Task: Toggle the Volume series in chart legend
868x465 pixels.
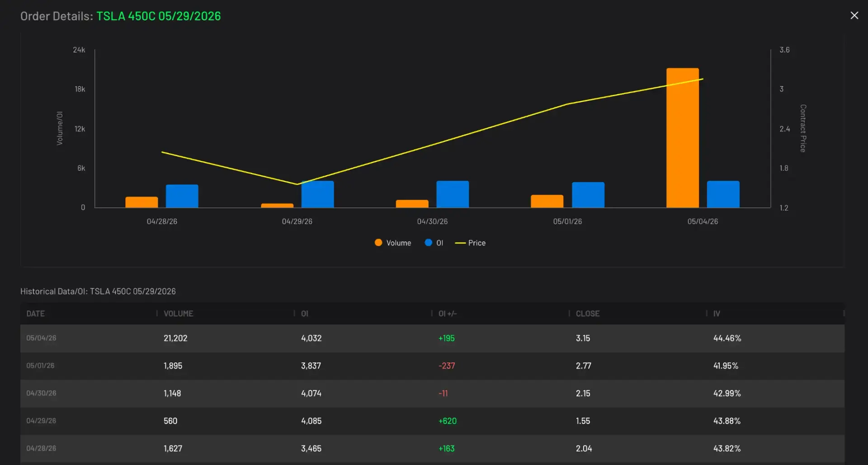Action: pos(393,243)
